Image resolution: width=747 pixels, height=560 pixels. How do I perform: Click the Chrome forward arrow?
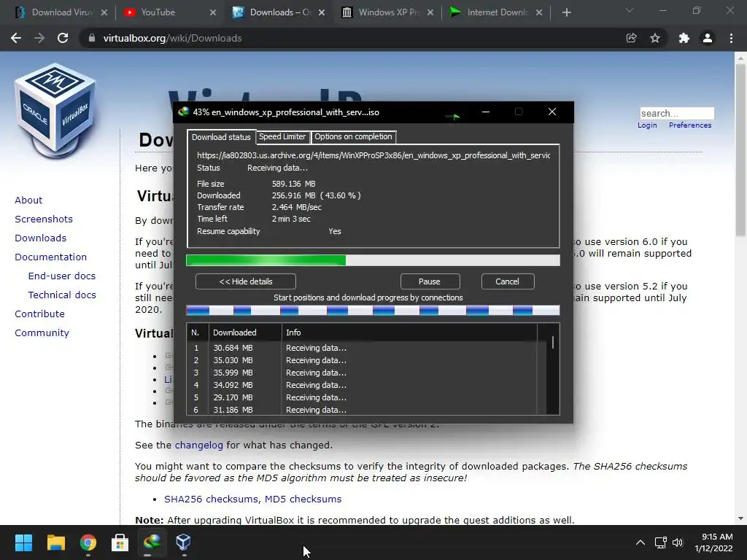pyautogui.click(x=39, y=38)
